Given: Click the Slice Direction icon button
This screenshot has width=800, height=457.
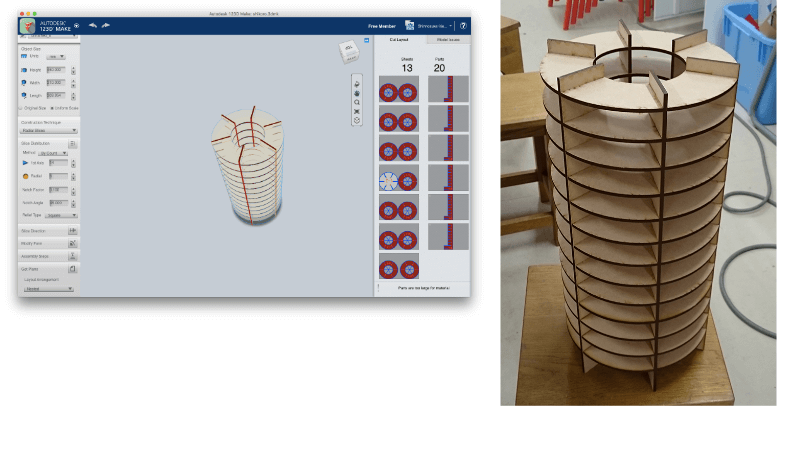Looking at the screenshot, I should 72,231.
